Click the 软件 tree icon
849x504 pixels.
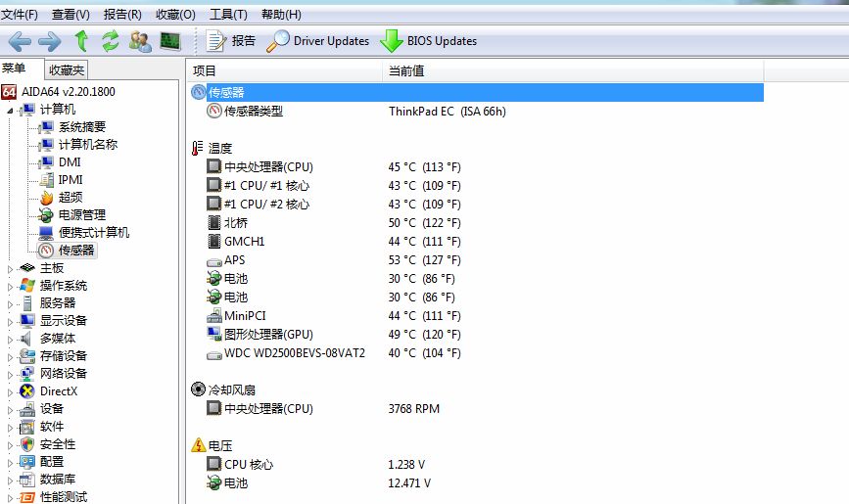click(27, 427)
